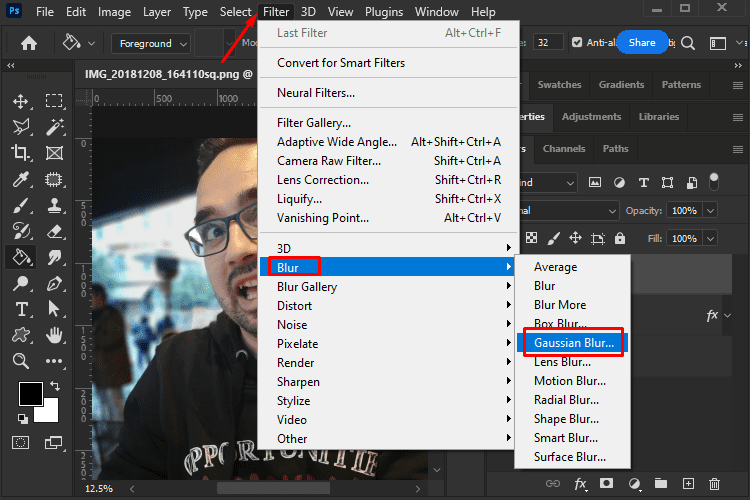Choose Motion Blur from the submenu
Viewport: 750px width, 500px height.
(572, 381)
